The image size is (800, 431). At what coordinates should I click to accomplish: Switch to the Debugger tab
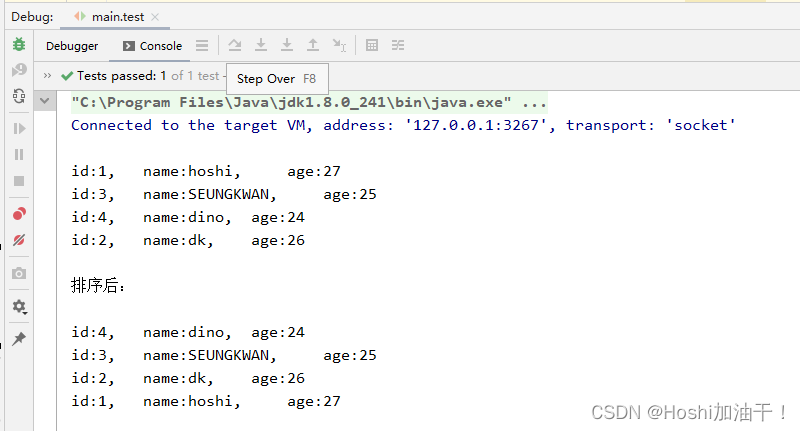(72, 46)
